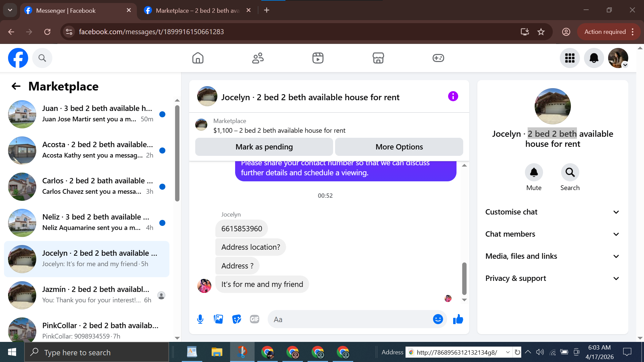The height and width of the screenshot is (362, 644).
Task: Open the Facebook menu grid
Action: coord(570,58)
